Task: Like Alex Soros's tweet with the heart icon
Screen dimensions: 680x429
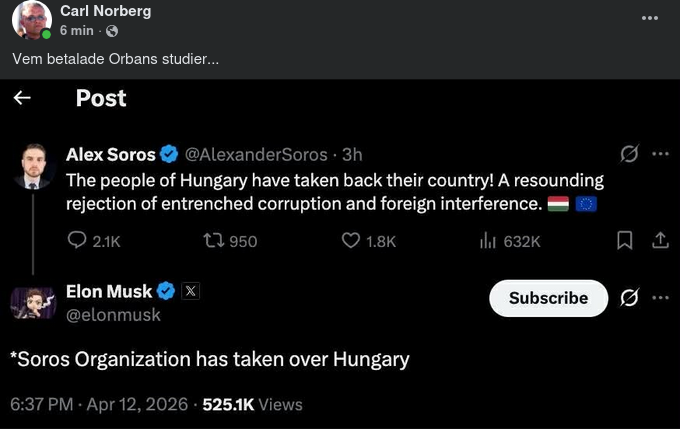Action: point(350,240)
